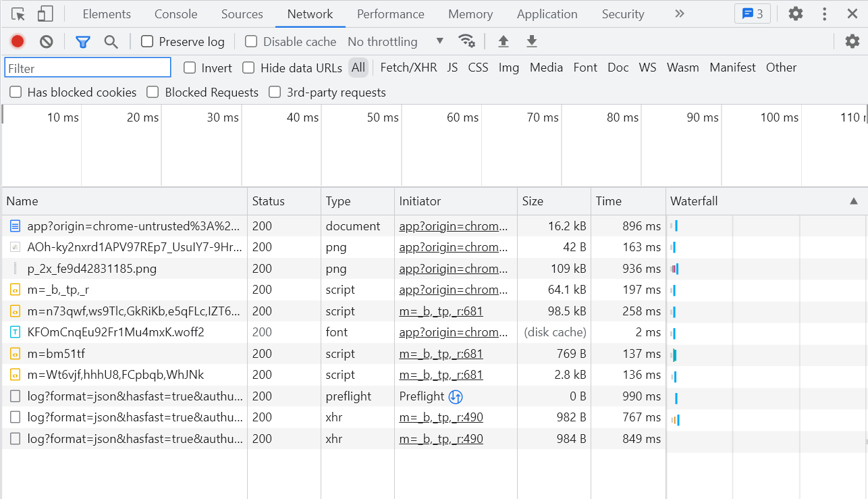Viewport: 868px width, 499px height.
Task: Open Network panel settings gear
Action: 852,41
